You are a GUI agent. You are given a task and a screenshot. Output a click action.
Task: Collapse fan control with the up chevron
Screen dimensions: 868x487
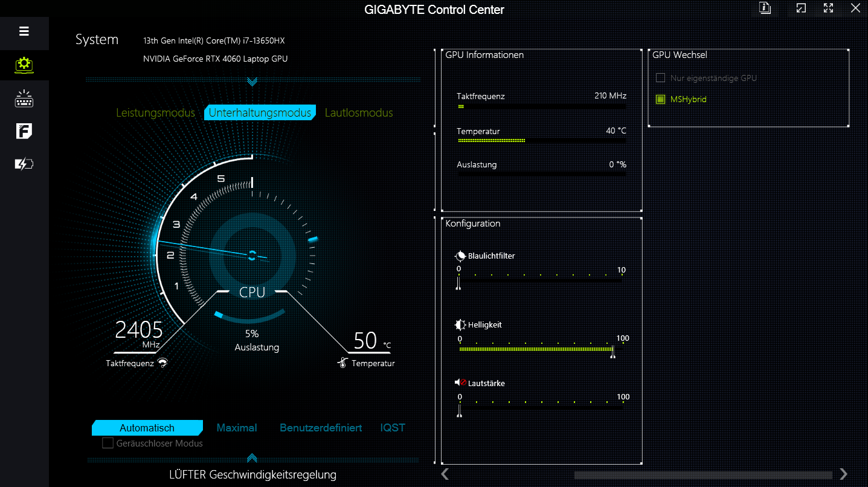(252, 458)
